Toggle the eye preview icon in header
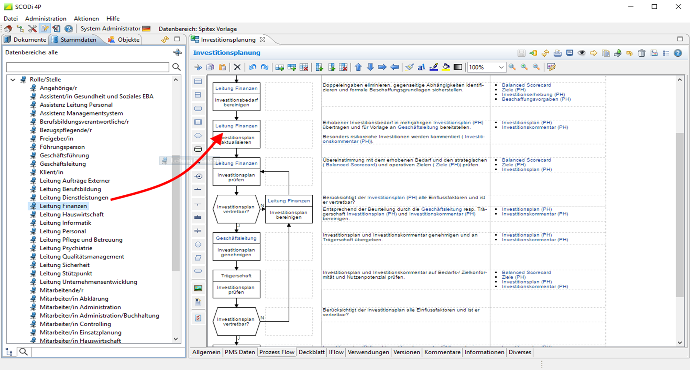The image size is (690, 370). pos(581,53)
